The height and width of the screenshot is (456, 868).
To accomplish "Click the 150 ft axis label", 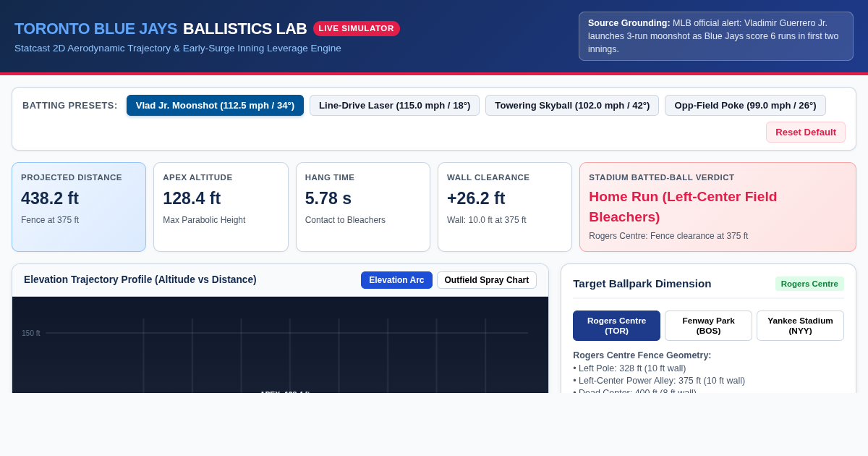I will (x=31, y=333).
